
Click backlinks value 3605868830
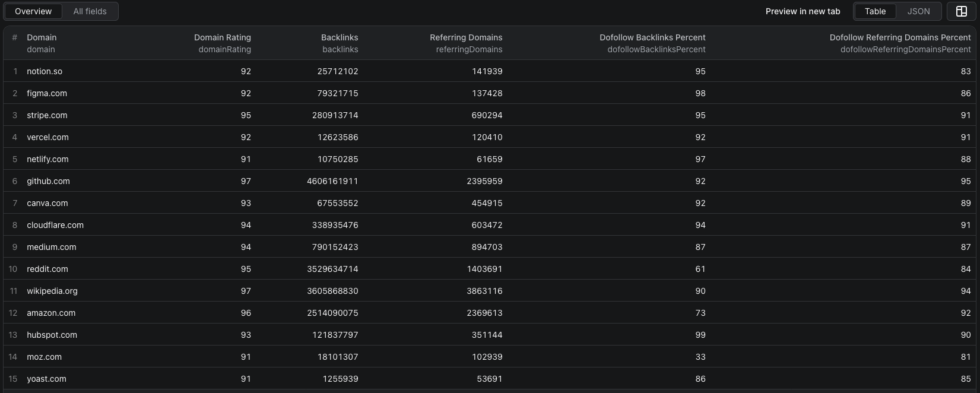pos(332,291)
